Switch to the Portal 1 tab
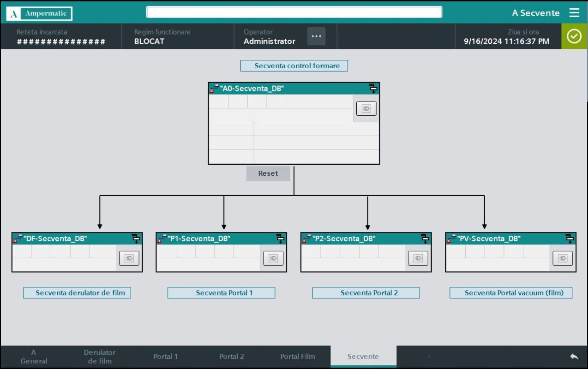This screenshot has width=588, height=369. click(165, 357)
